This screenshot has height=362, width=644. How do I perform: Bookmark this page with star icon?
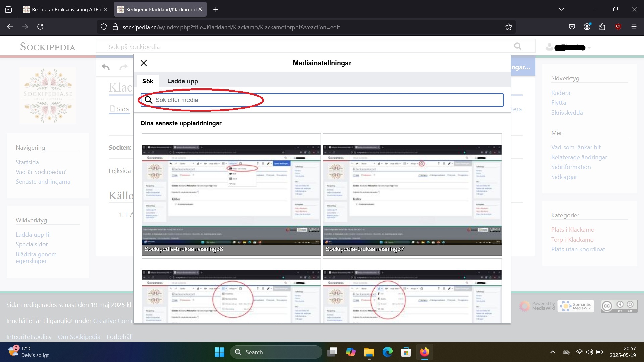(508, 27)
